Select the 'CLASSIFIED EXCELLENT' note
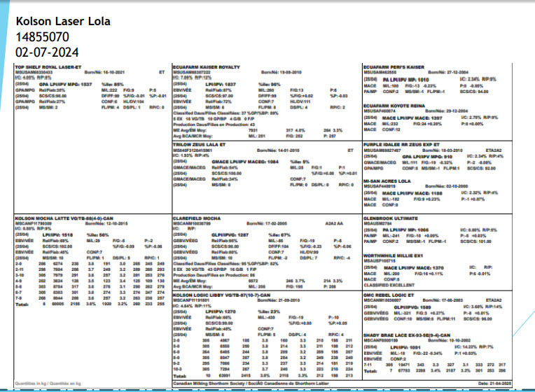The height and width of the screenshot is (392, 535). click(389, 285)
